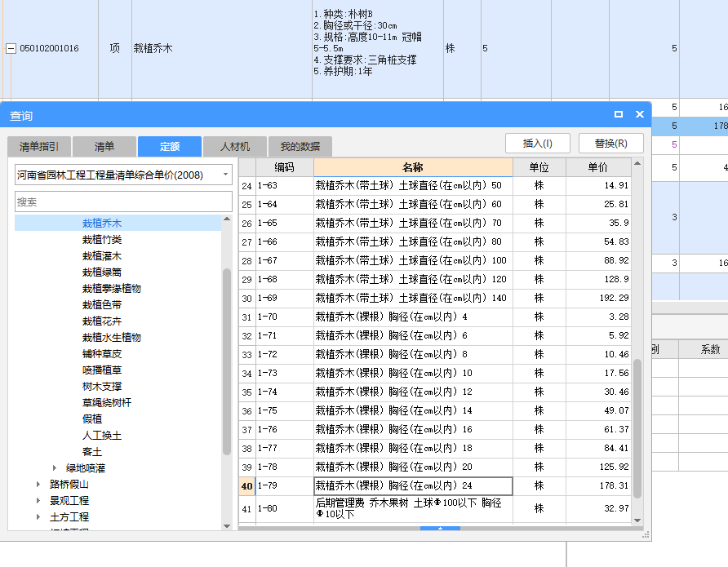Expand the 路桥假山 tree node

pos(38,484)
